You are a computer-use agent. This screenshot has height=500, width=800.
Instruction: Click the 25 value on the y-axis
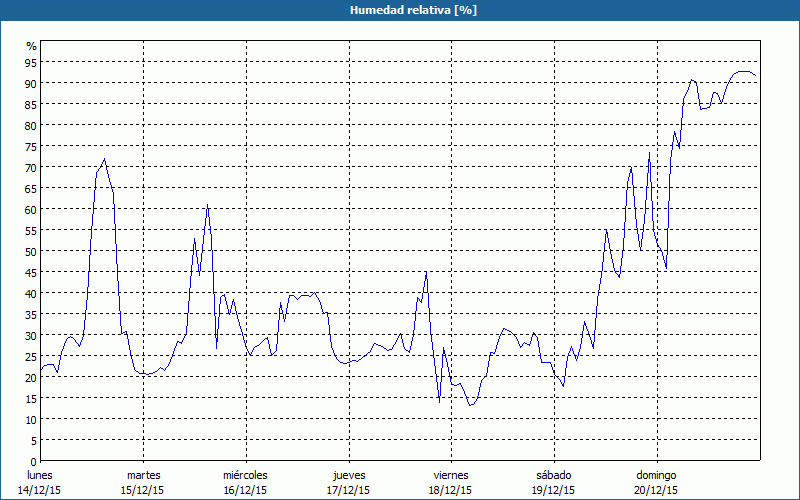31,356
